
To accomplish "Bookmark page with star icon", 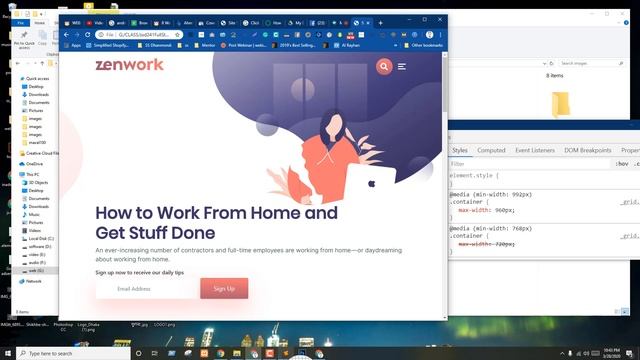I will pyautogui.click(x=177, y=35).
